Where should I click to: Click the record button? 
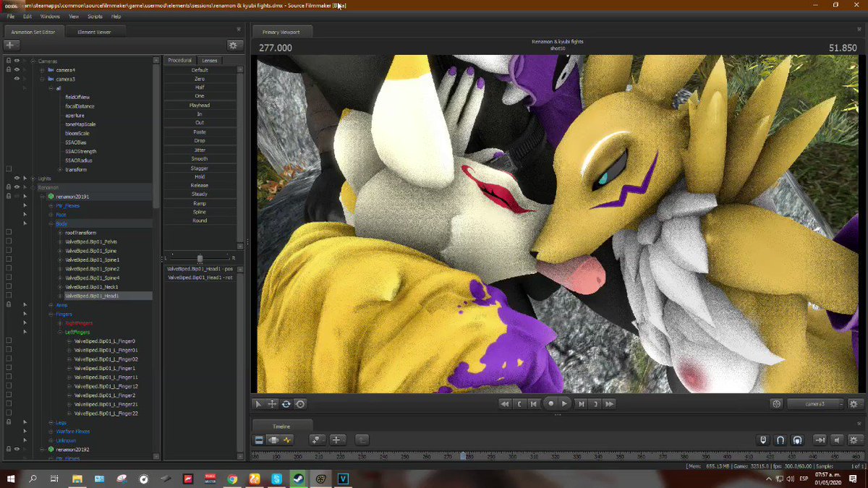pos(550,404)
